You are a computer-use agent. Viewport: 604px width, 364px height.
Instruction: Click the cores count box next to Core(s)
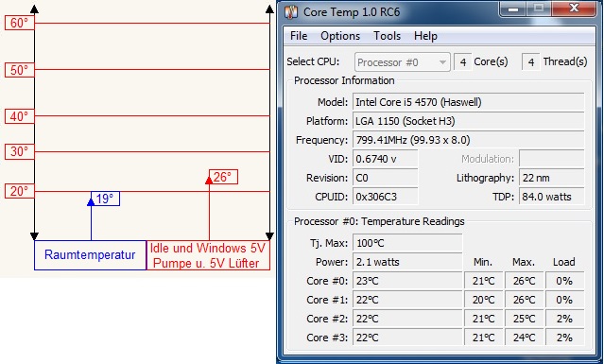point(462,62)
